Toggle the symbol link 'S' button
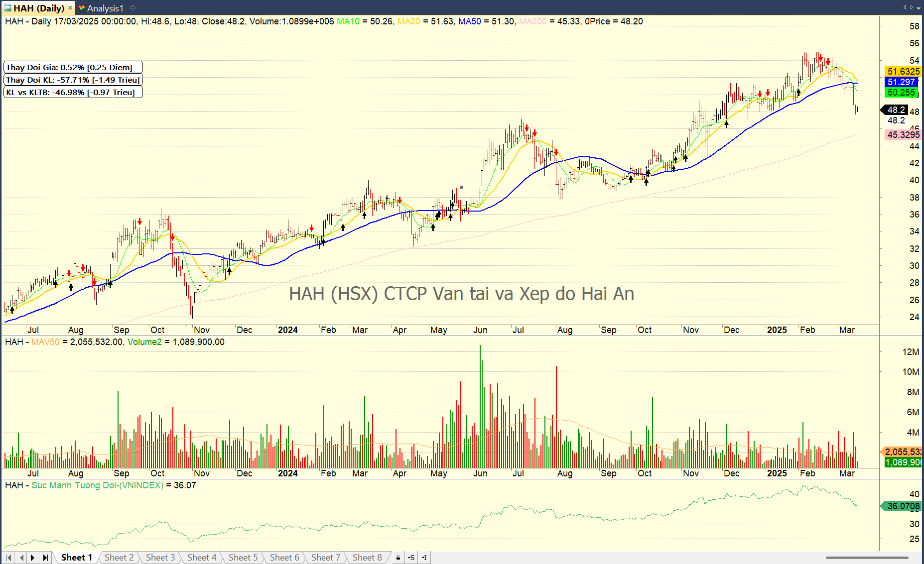The image size is (924, 564). click(411, 558)
